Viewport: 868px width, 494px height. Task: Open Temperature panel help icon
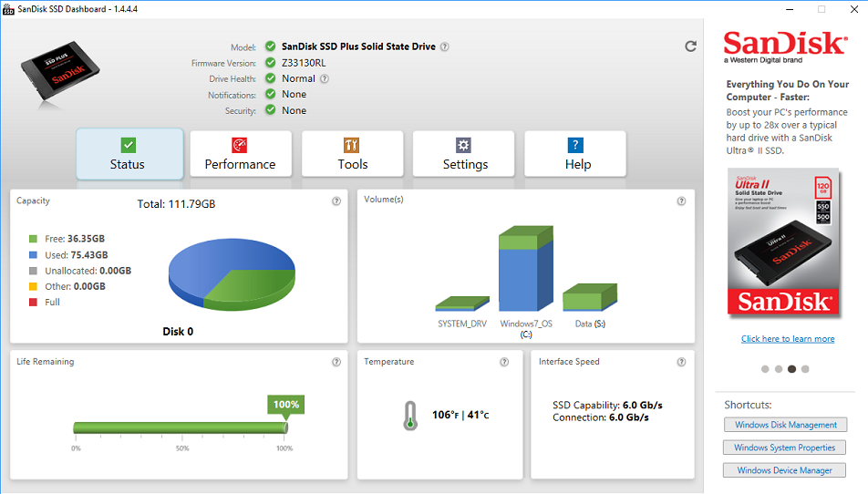pos(504,363)
